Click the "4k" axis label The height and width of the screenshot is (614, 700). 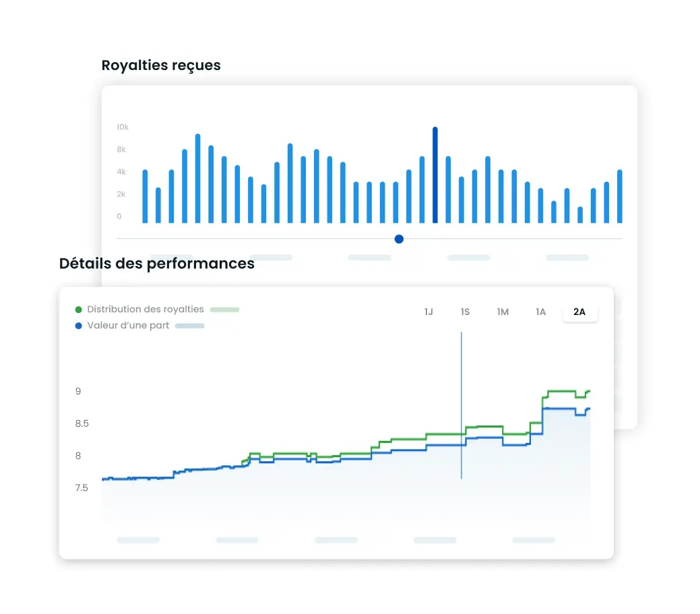tap(121, 172)
